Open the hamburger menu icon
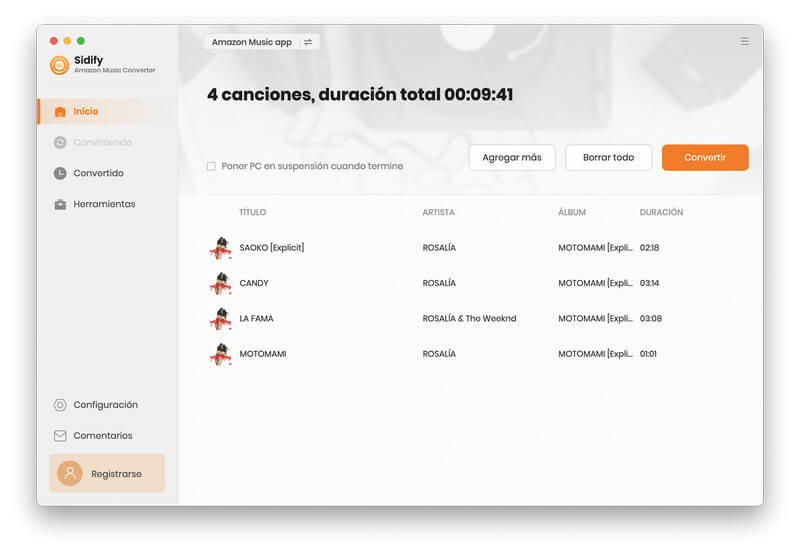Viewport: 800px width, 554px height. pos(745,41)
